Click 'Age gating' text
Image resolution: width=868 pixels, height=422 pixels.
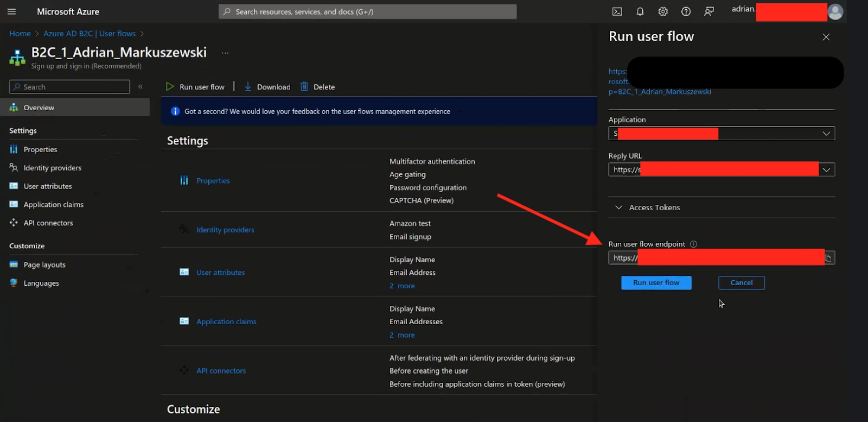tap(407, 174)
